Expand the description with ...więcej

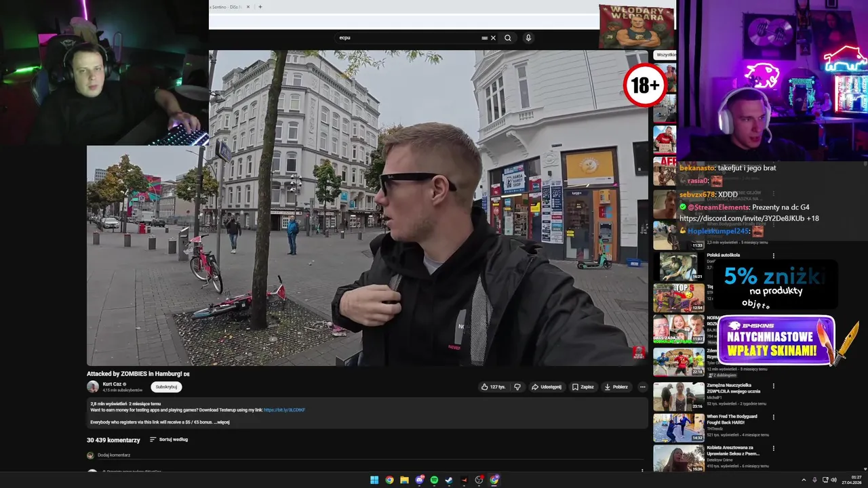[x=222, y=422]
